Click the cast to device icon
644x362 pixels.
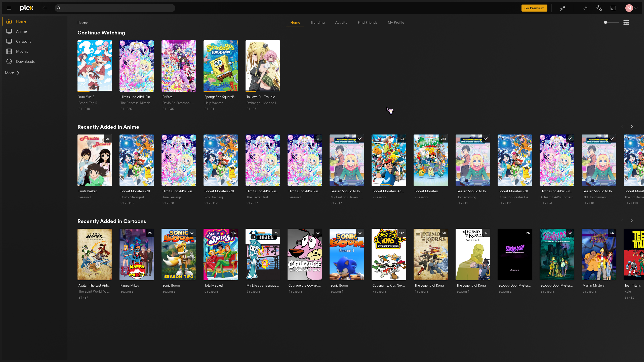(x=613, y=8)
